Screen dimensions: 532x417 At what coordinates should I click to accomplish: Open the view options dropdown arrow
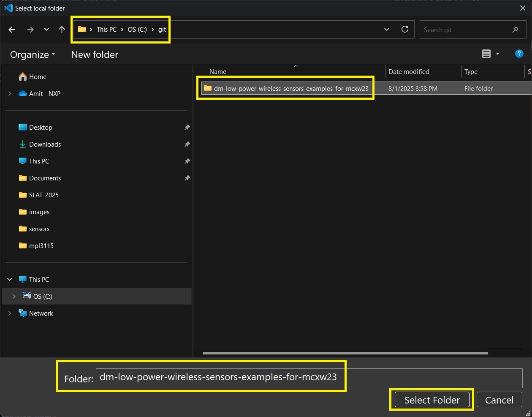(x=497, y=54)
